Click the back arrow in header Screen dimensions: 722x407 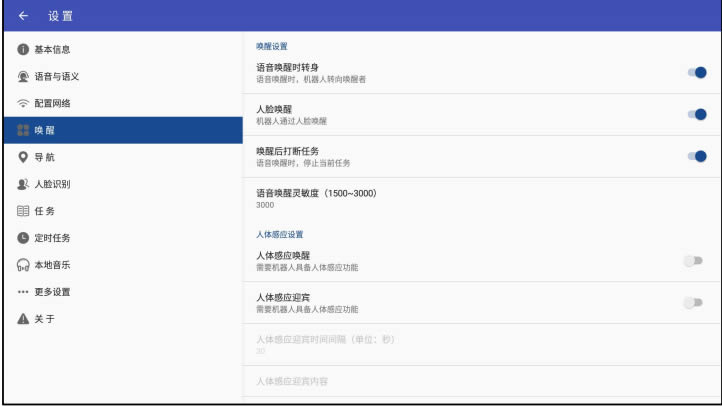(23, 16)
